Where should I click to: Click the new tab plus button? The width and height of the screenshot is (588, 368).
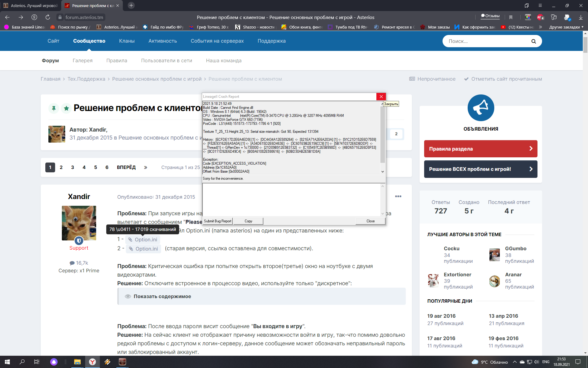coord(131,6)
